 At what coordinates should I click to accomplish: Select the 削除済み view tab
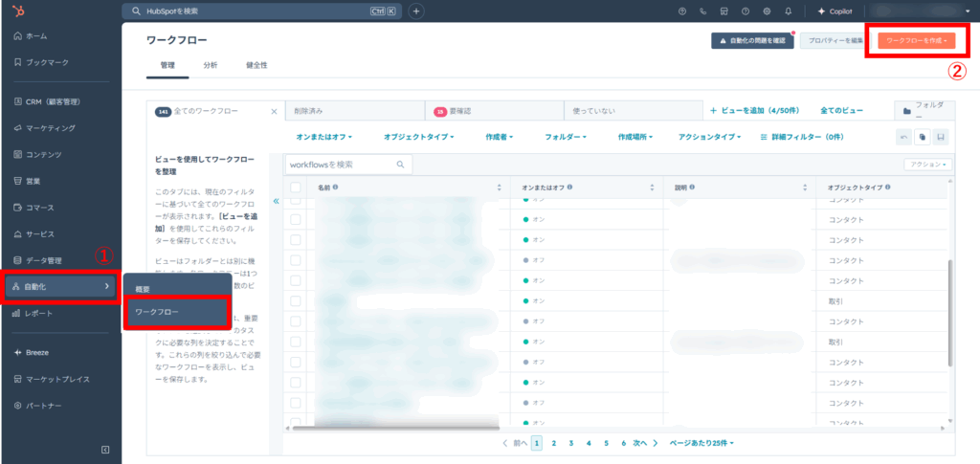[x=354, y=111]
